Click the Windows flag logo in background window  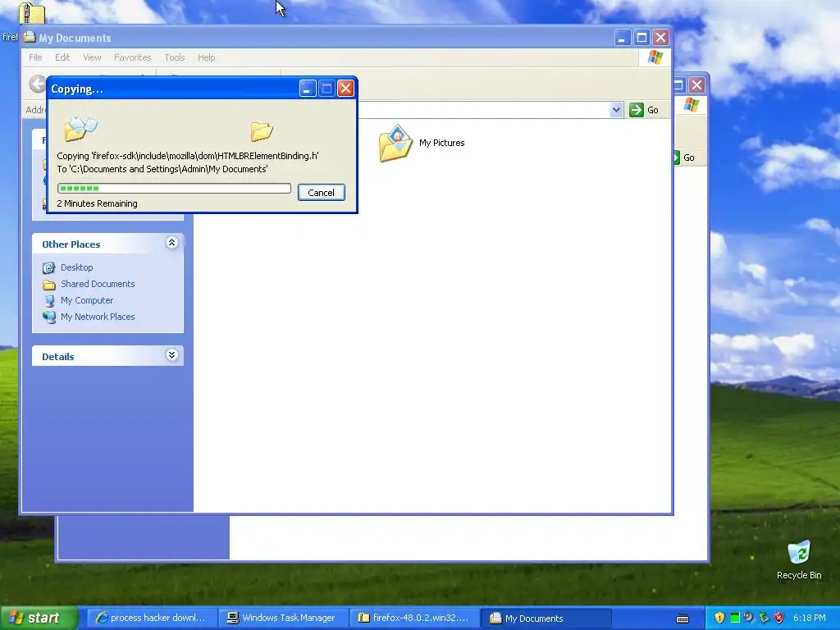691,104
